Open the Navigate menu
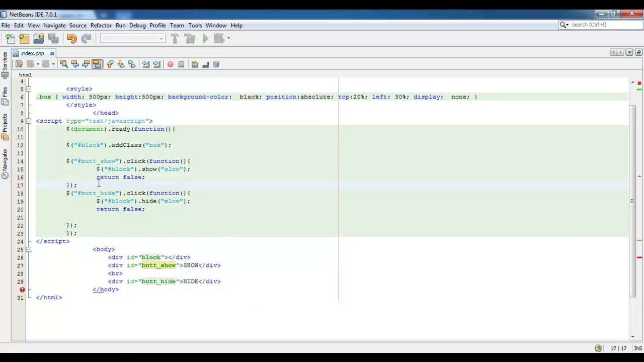 [x=54, y=25]
